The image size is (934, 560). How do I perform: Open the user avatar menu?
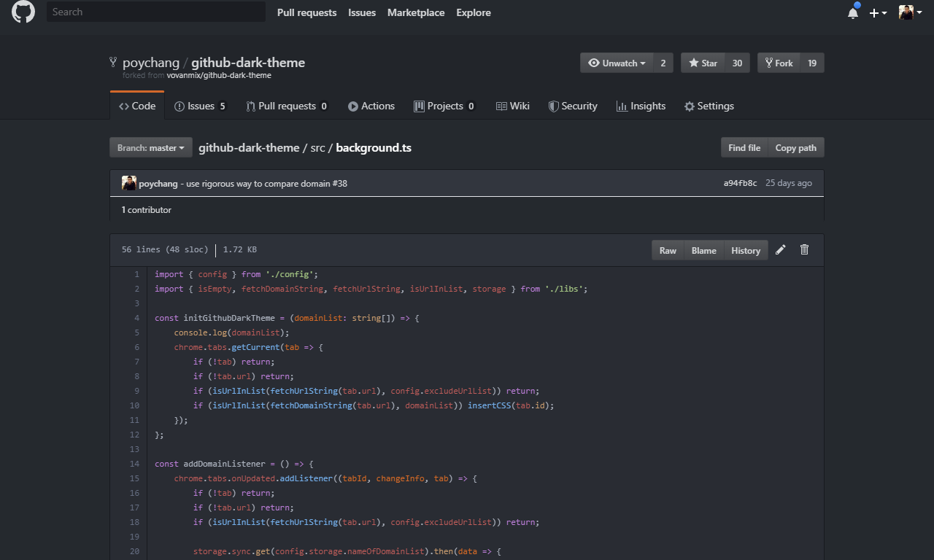point(911,12)
